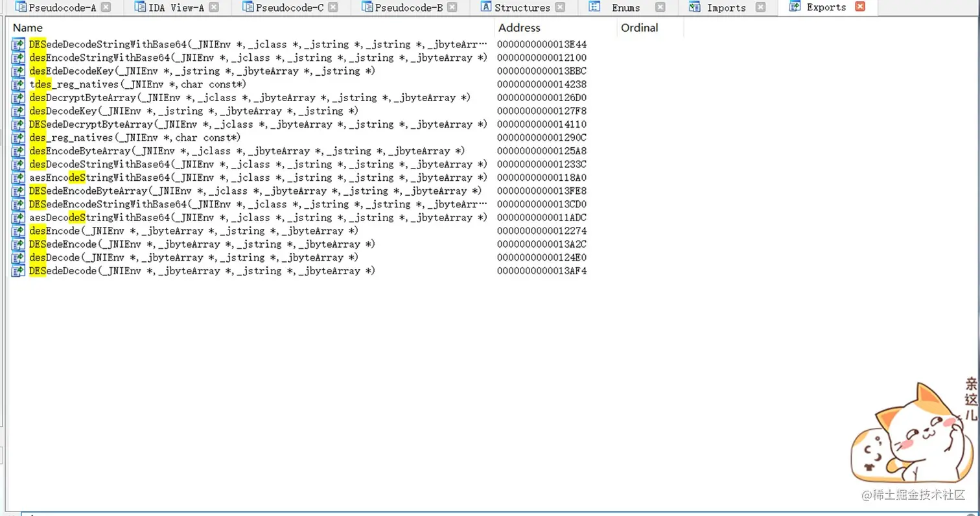Click address 0000000000013AF4 of DESedeDecode
The image size is (980, 516).
[542, 271]
